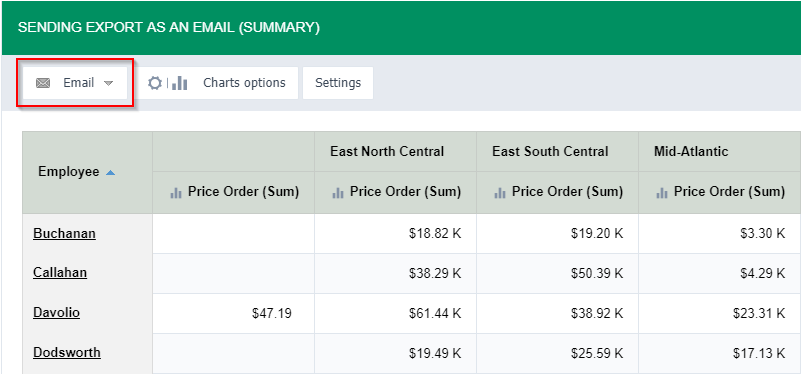Screen dimensions: 801x374
Task: Open the Settings button
Action: point(338,83)
